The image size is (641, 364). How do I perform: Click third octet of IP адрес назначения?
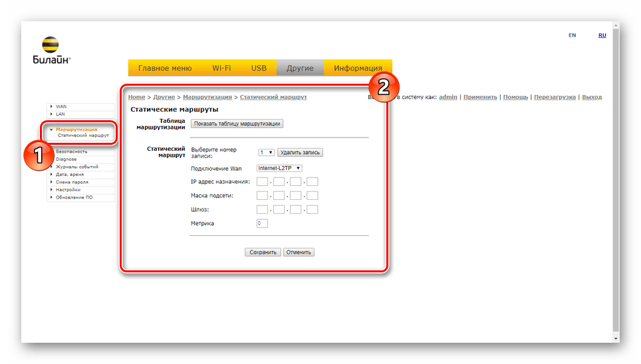coord(295,182)
